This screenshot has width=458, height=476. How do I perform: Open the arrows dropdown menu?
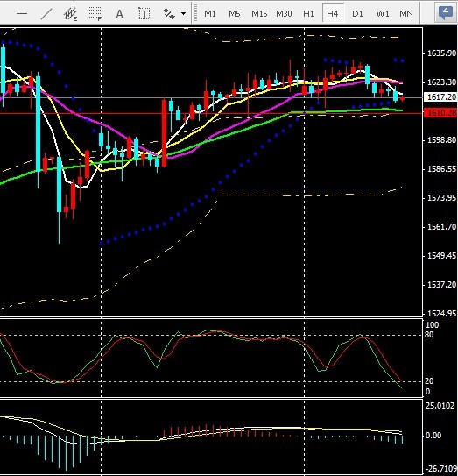(183, 14)
